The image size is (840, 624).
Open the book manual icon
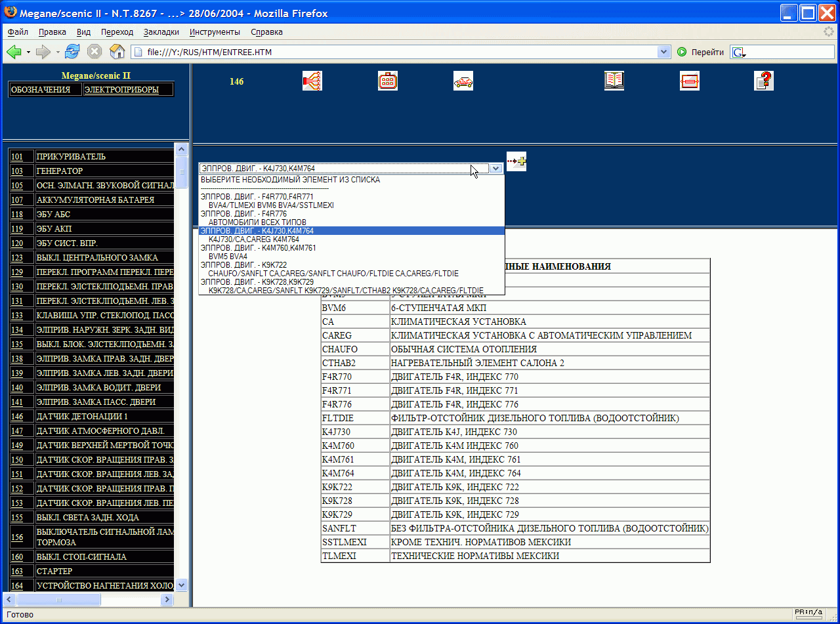point(614,81)
